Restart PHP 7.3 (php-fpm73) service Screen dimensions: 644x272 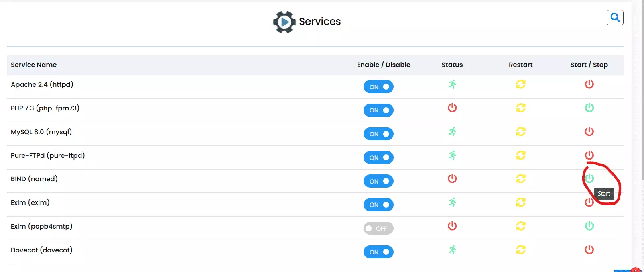[x=521, y=108]
